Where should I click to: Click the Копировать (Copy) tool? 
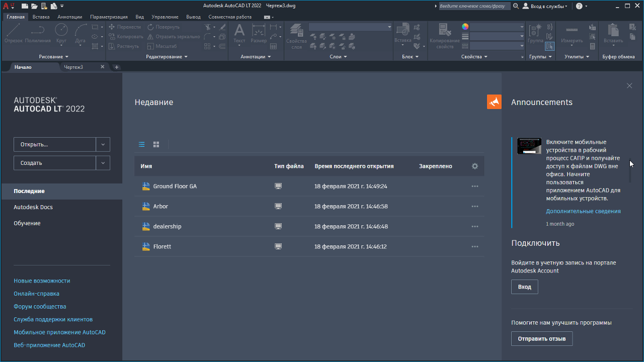click(126, 37)
